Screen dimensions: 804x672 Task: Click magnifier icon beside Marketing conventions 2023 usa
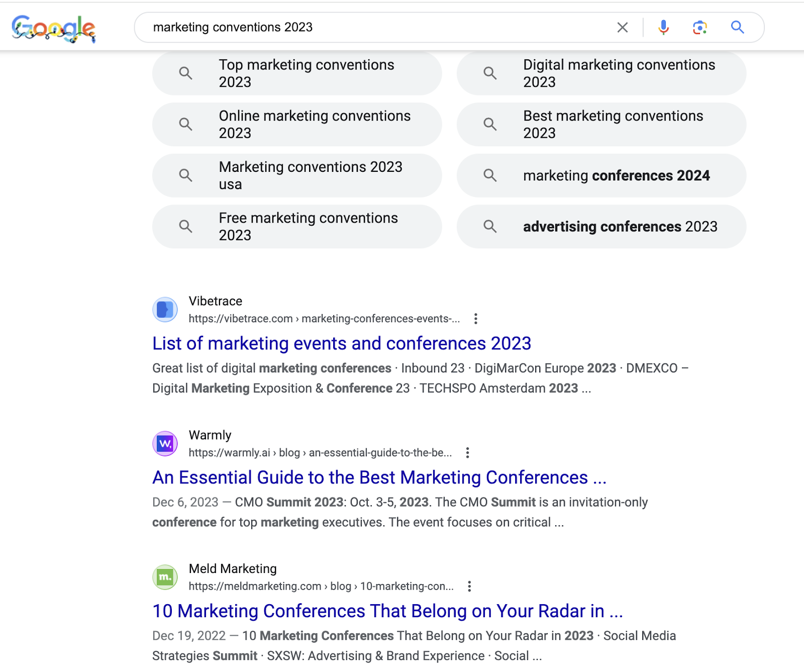tap(186, 175)
